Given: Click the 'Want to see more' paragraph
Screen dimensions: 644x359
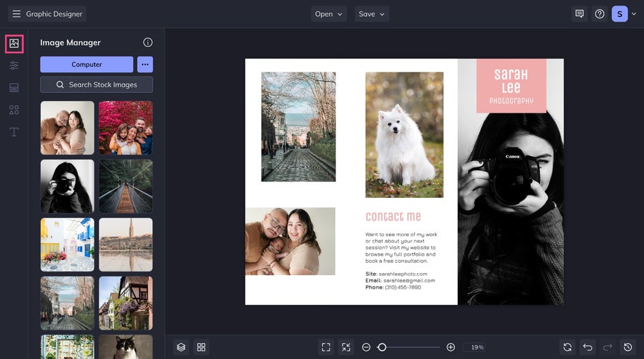Looking at the screenshot, I should tap(401, 248).
